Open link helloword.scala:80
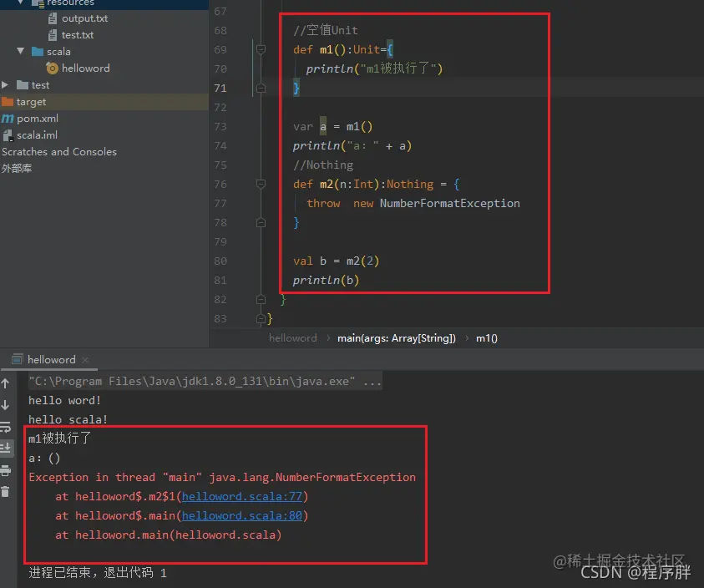Screen dimensions: 704x588 click(242, 516)
